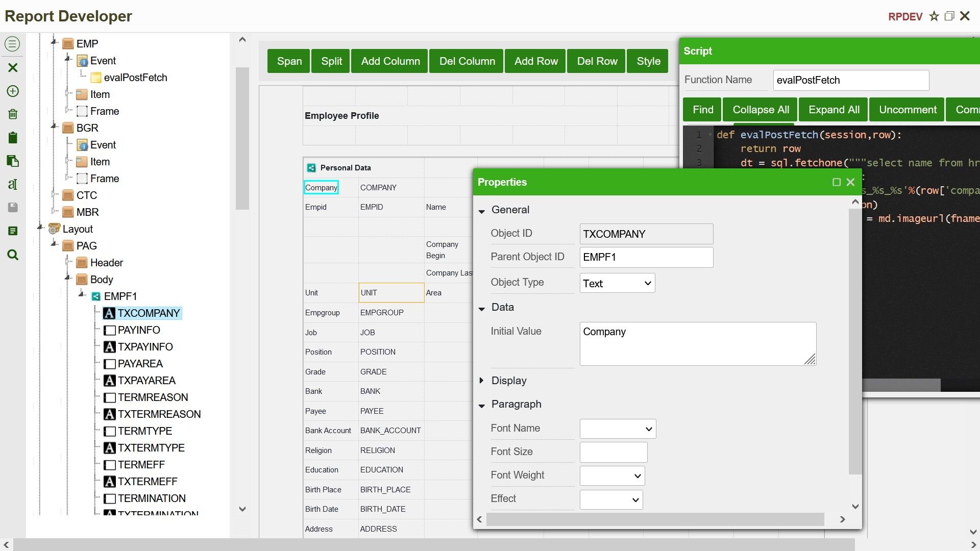Click the Find button in Script panel

pos(702,110)
